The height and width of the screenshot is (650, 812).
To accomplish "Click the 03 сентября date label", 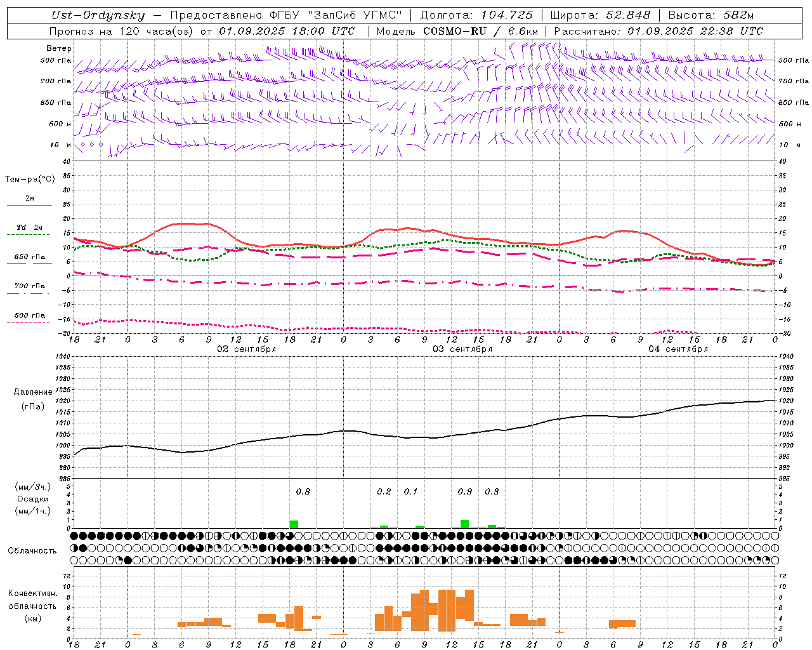I will point(462,349).
